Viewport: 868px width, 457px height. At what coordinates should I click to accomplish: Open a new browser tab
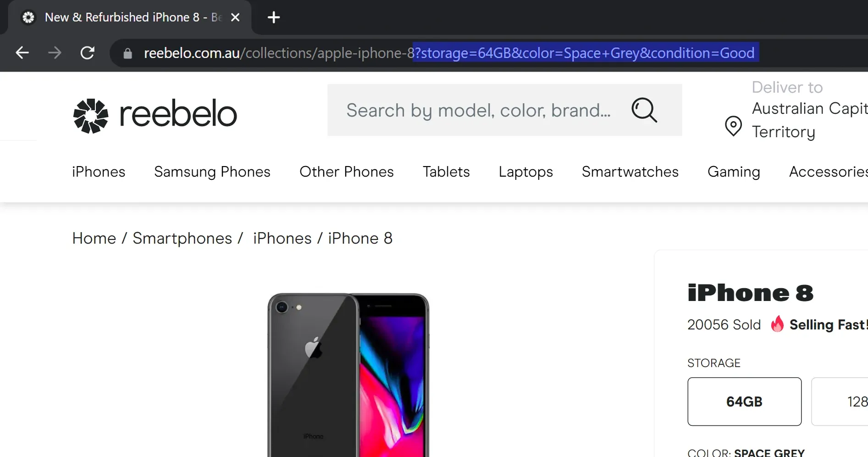click(x=273, y=17)
